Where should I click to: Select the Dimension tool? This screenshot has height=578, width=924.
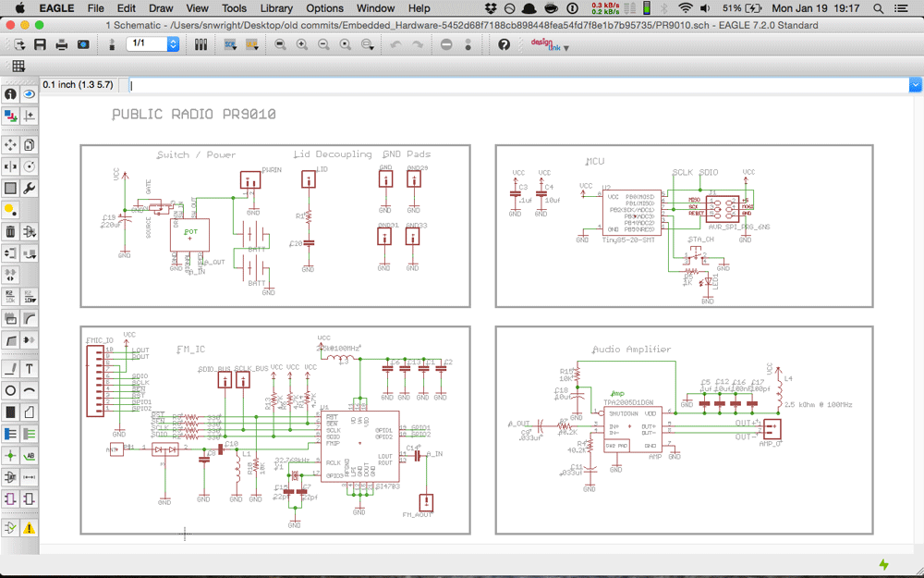29,476
